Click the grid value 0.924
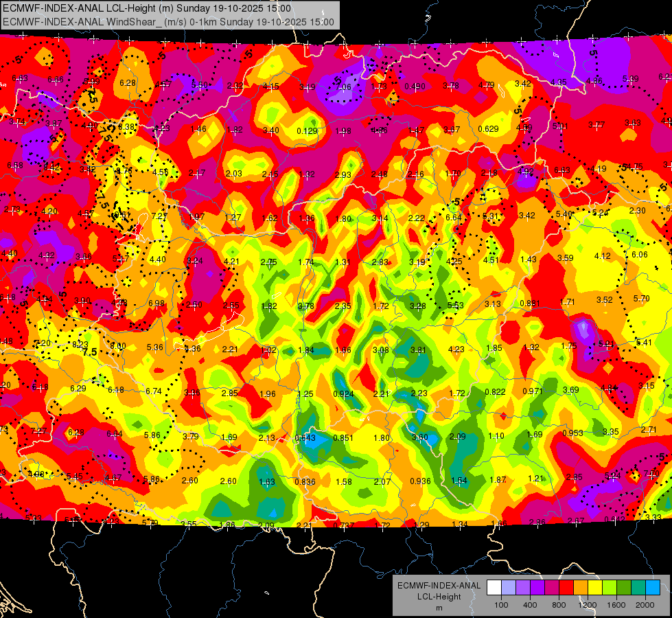Viewport: 672px width, 618px height. (x=343, y=393)
